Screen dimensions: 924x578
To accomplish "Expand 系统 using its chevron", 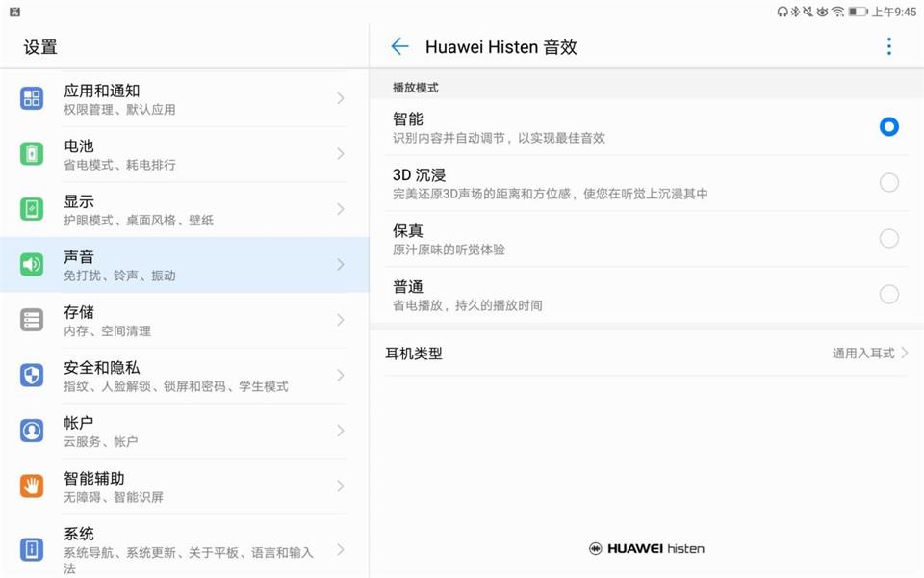I will click(x=341, y=549).
